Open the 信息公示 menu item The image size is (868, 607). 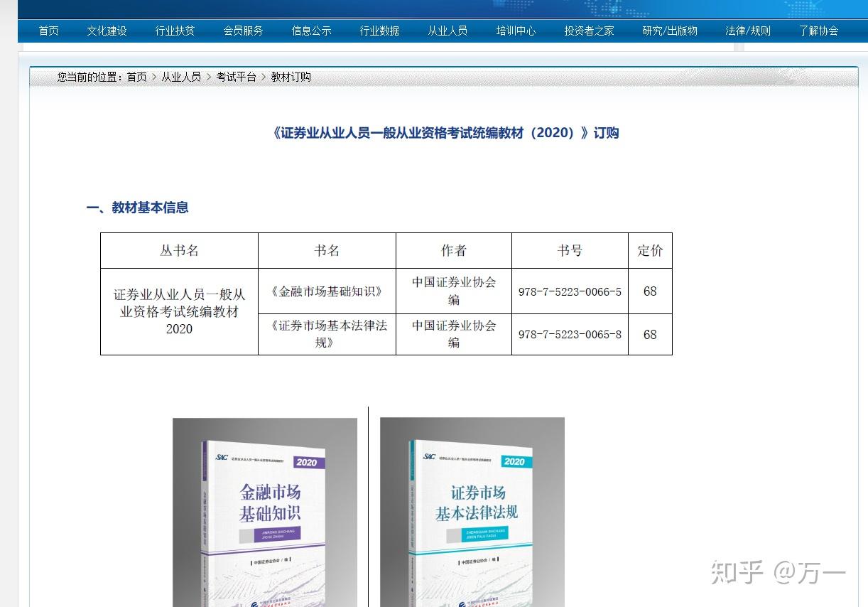(x=311, y=31)
